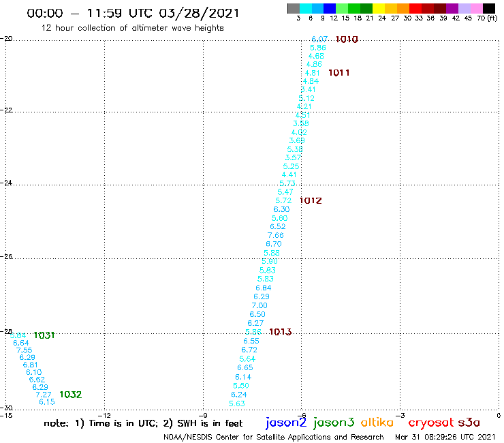
Task: Pick the dark blue legend swatch
Action: click(x=330, y=8)
